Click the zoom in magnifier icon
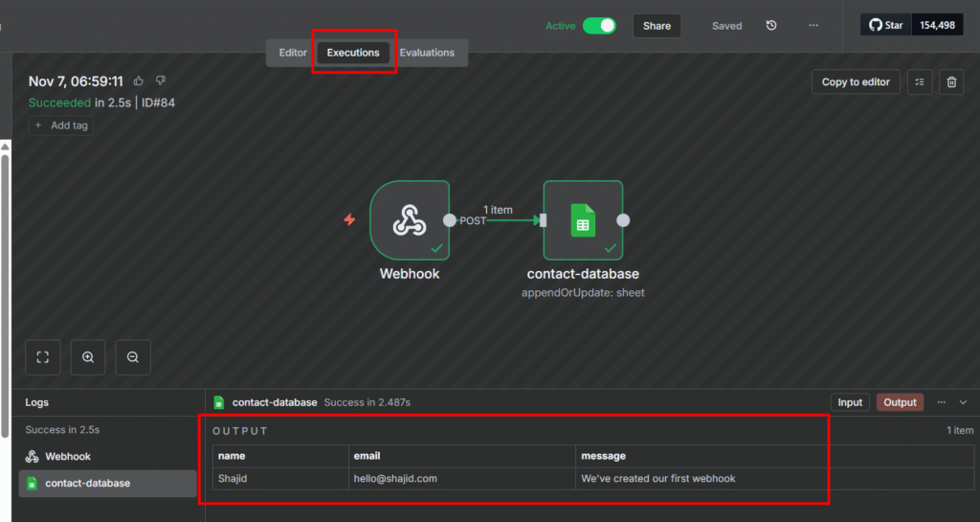Image resolution: width=980 pixels, height=522 pixels. (88, 357)
